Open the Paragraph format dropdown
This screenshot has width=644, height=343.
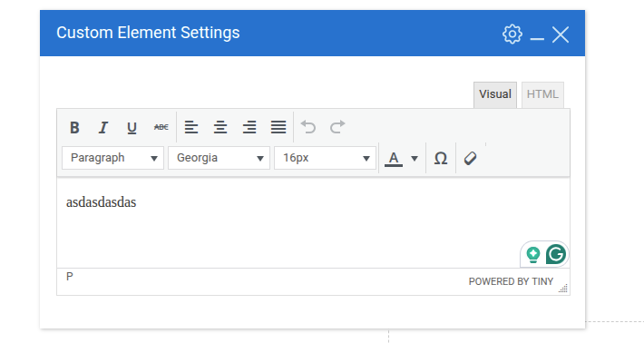point(113,158)
